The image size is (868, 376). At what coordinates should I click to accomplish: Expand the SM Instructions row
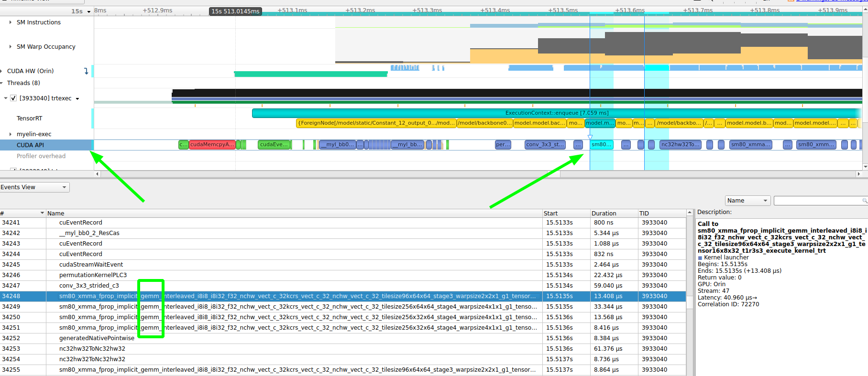11,22
